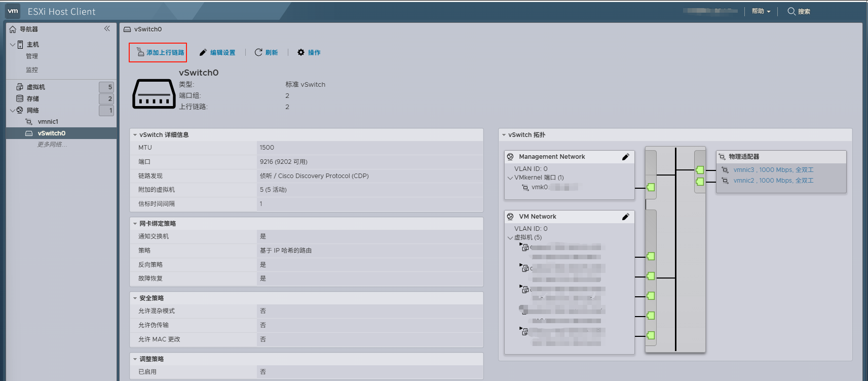Click 操作 button
The image size is (868, 381).
tap(309, 53)
